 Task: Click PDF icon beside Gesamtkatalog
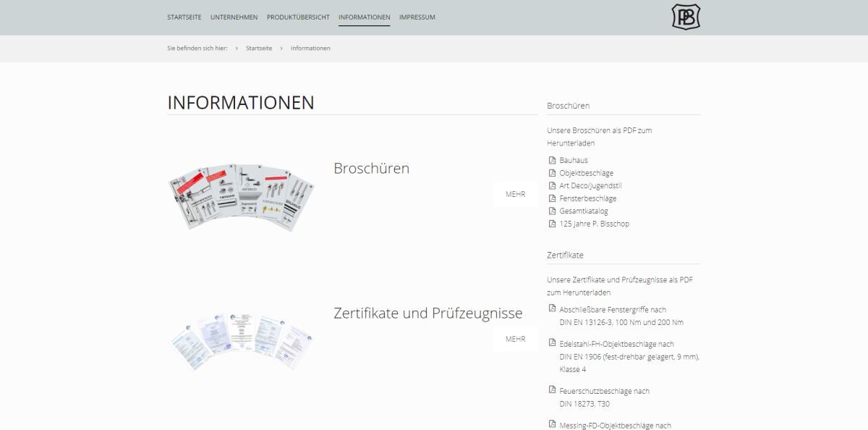pos(553,211)
